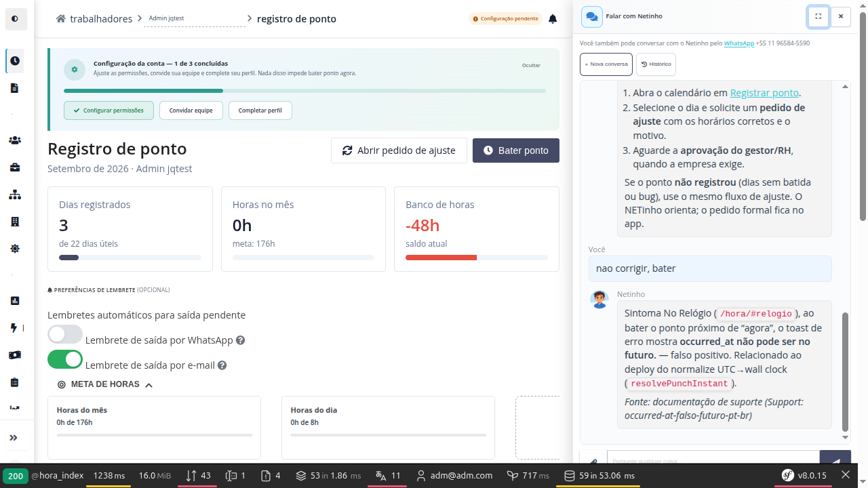Expand the chat panel to fullscreen

[818, 16]
